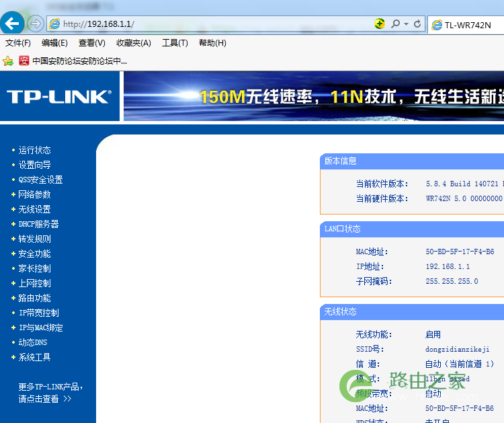Open the 收藏夹(A) menu
Screen dimensions: 504x423
(x=134, y=43)
